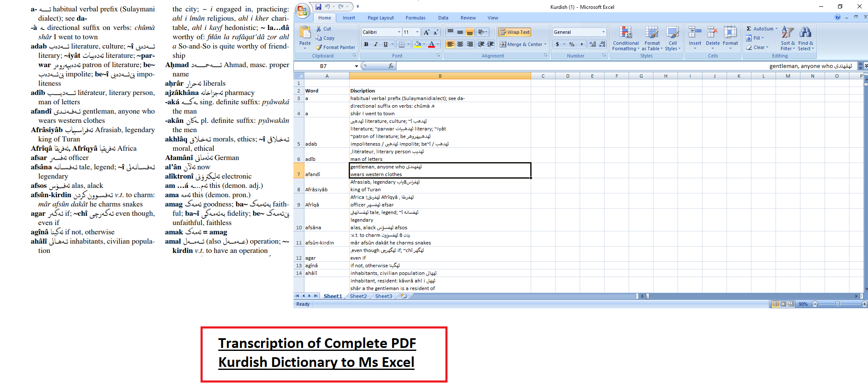Open the Name Box dropdown showing B7
This screenshot has width=868, height=391.
356,66
